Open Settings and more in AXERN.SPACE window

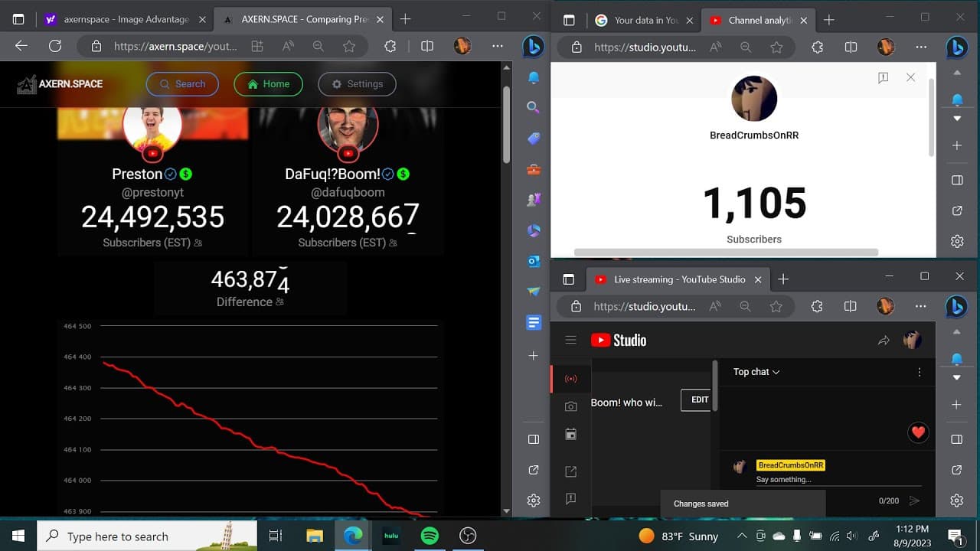(498, 46)
